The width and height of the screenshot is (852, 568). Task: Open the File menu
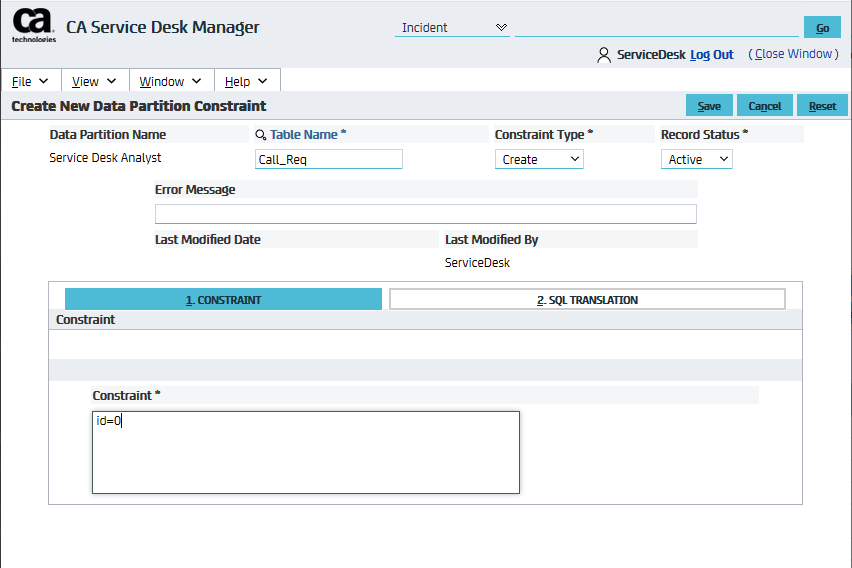(x=31, y=81)
